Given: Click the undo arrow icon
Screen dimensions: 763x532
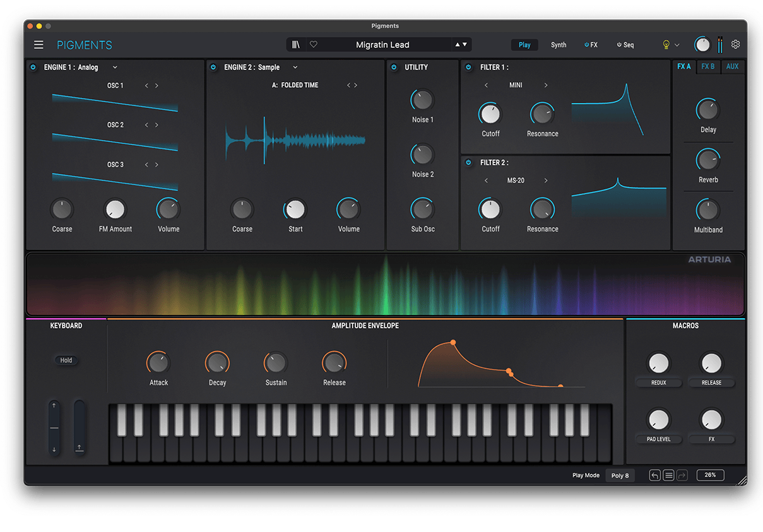Looking at the screenshot, I should pyautogui.click(x=655, y=475).
